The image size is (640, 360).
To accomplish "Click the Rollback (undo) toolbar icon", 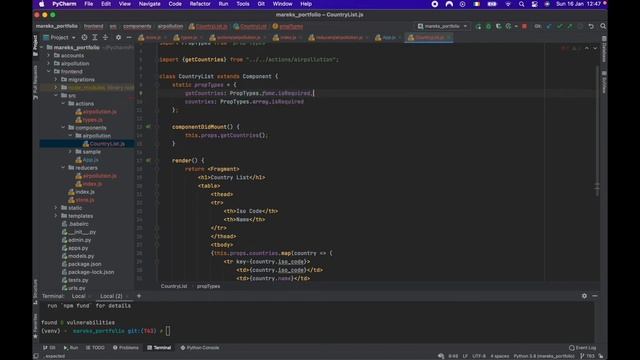I will [x=591, y=26].
